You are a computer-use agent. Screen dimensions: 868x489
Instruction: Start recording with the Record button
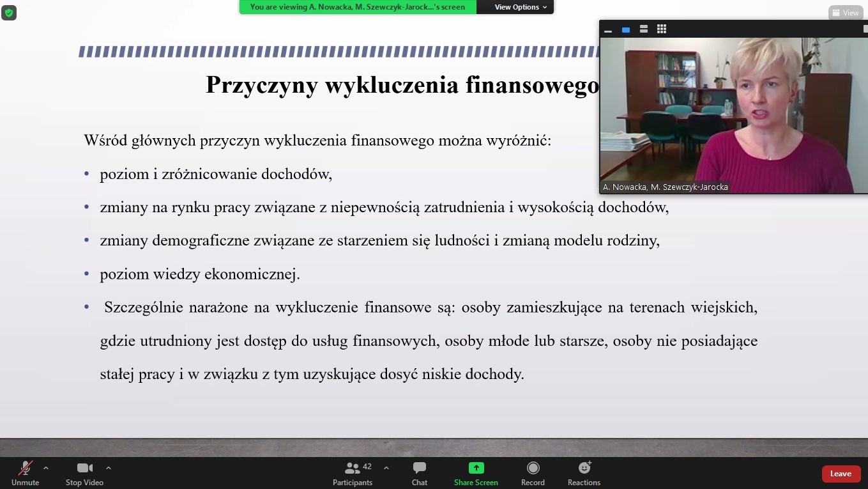(533, 472)
